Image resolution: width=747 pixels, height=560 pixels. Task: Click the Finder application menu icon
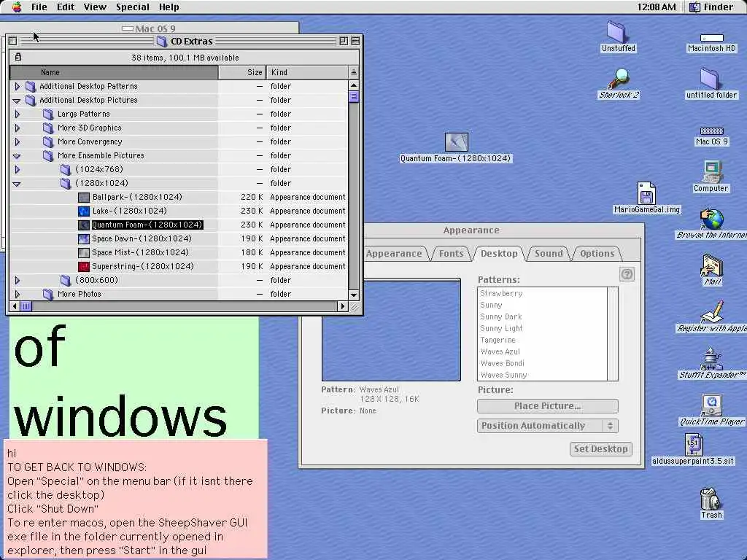(694, 7)
